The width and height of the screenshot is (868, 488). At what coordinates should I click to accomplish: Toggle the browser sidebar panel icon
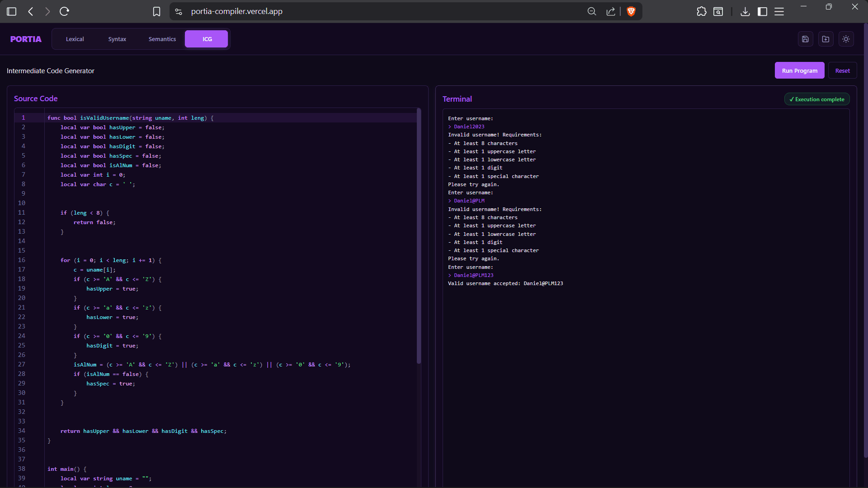coord(12,12)
